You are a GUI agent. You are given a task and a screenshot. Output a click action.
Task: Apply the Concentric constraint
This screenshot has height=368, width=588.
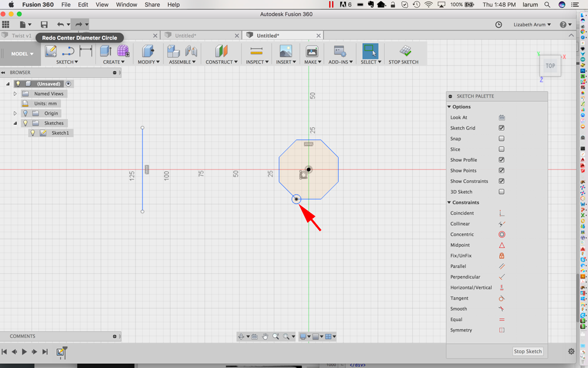[x=502, y=235]
